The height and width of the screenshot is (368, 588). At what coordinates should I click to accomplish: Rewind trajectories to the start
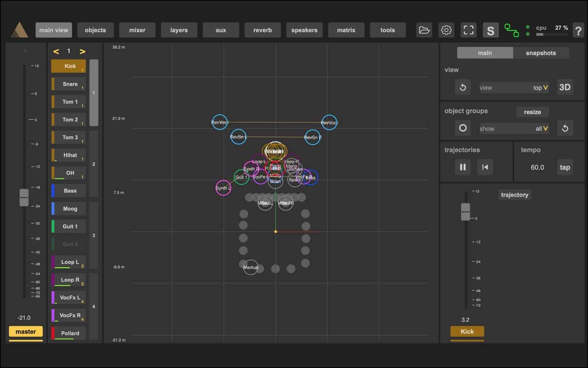(x=485, y=167)
